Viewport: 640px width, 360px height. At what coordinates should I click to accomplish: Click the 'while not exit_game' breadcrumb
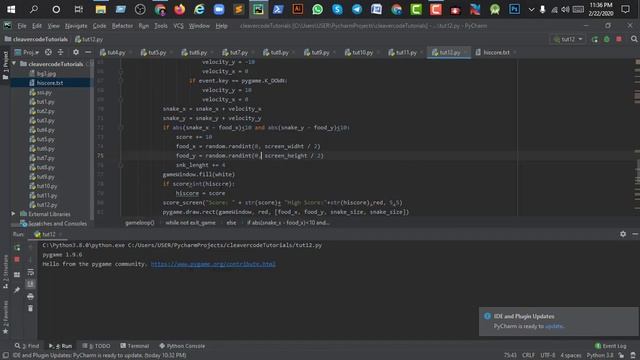(190, 223)
